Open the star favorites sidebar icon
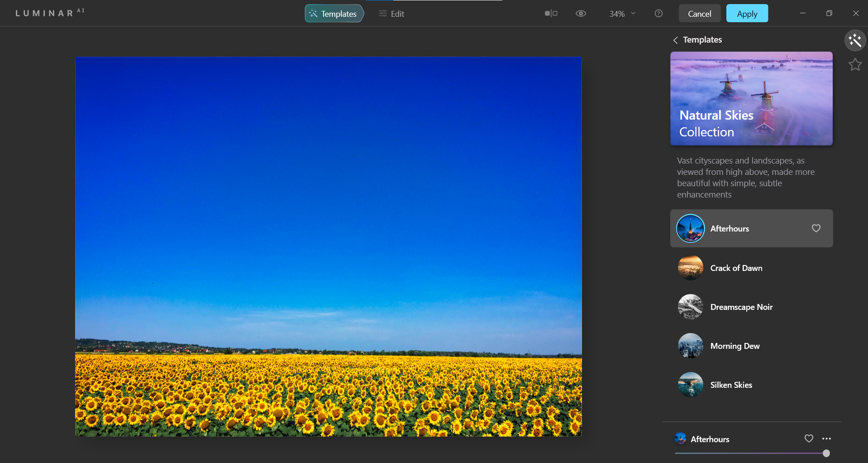The image size is (868, 463). tap(855, 65)
